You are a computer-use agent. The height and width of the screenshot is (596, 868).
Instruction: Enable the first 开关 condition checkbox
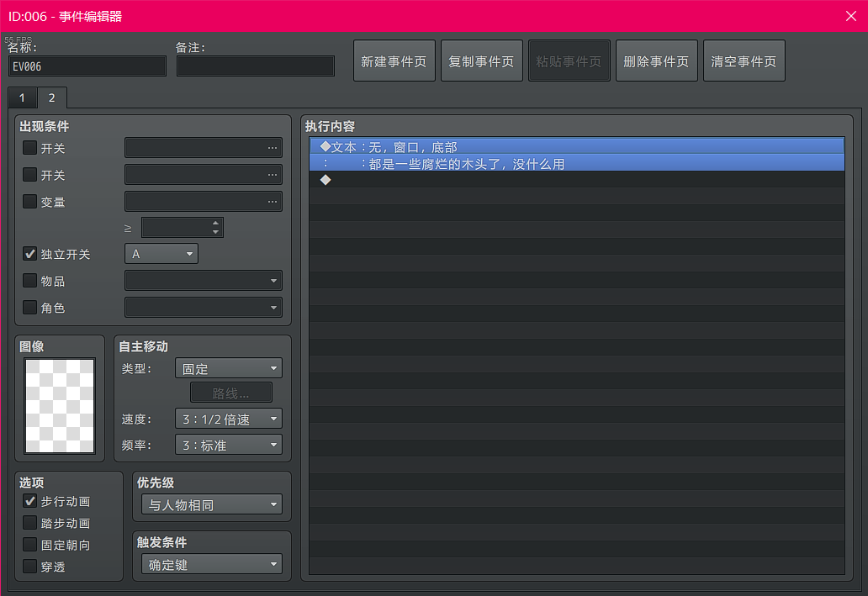(x=30, y=148)
